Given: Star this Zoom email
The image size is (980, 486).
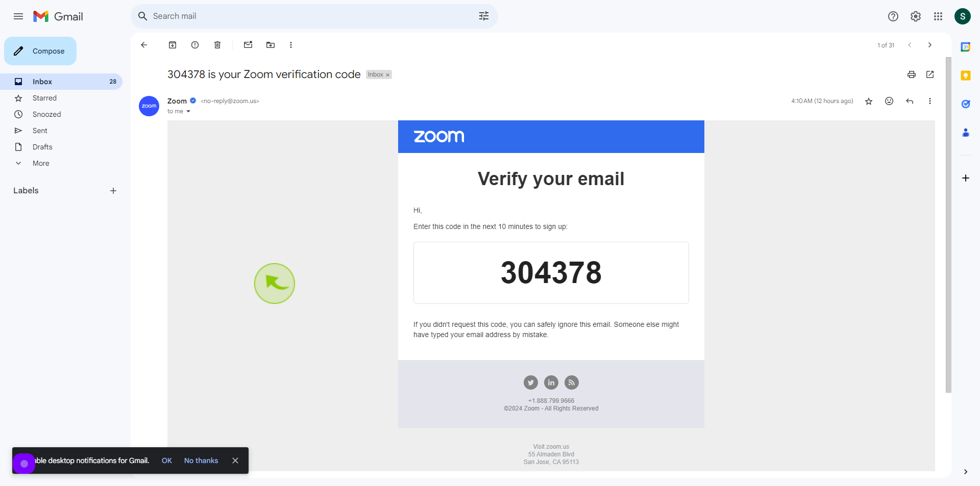Looking at the screenshot, I should click(x=869, y=101).
